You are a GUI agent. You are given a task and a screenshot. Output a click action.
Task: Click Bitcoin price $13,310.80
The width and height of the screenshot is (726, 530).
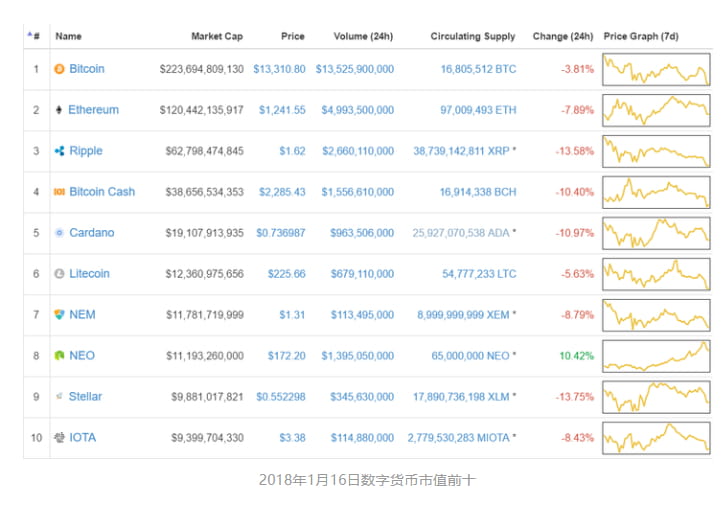point(279,69)
